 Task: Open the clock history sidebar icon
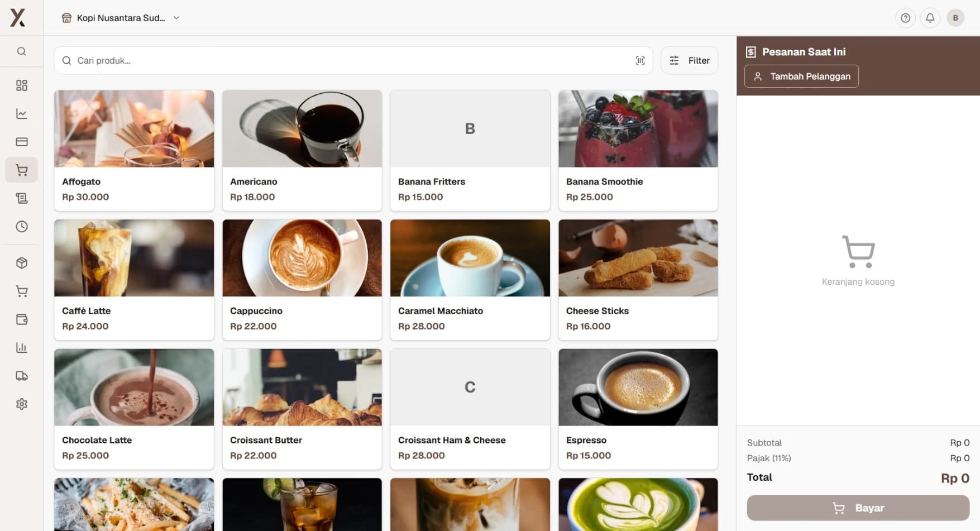point(22,227)
